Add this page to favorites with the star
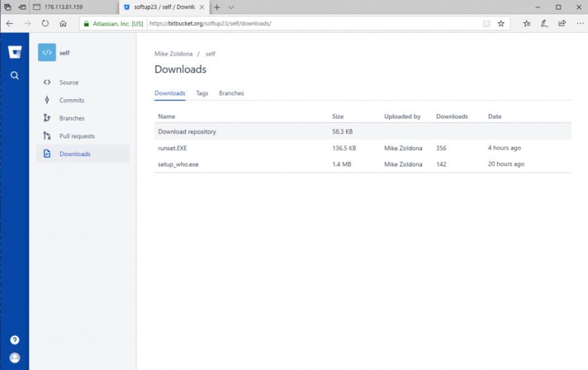This screenshot has height=370, width=588. pos(501,23)
